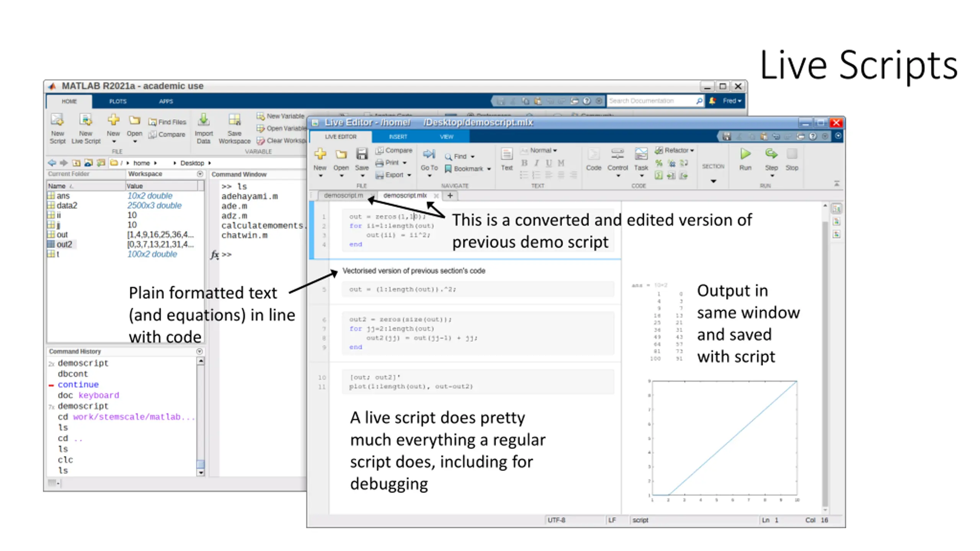Click Import Data icon
Screen dimensions: 980x551
(204, 121)
